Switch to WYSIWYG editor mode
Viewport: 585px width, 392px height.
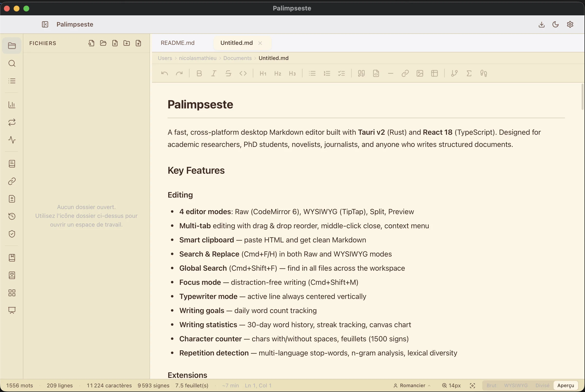point(516,385)
